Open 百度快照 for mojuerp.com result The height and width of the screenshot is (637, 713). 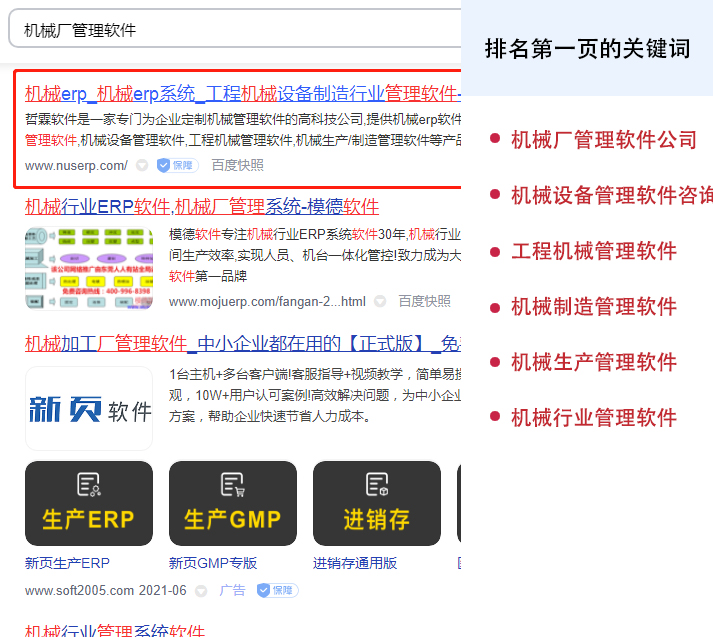(424, 301)
